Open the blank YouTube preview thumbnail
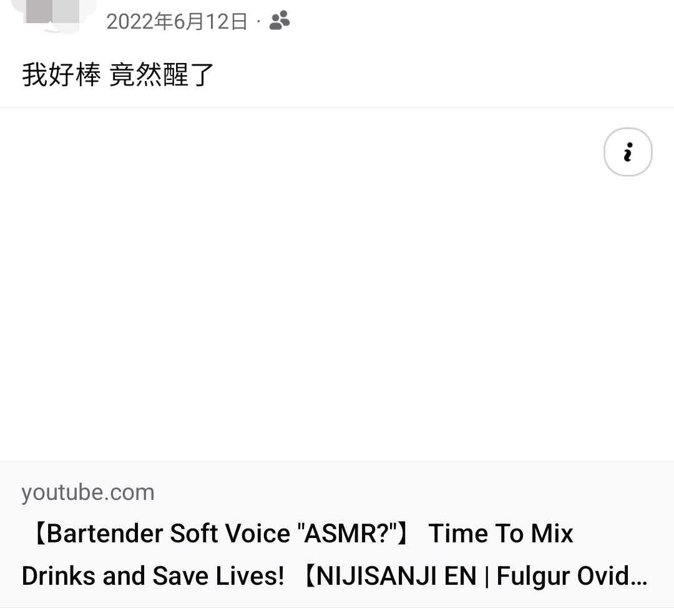 [x=337, y=285]
